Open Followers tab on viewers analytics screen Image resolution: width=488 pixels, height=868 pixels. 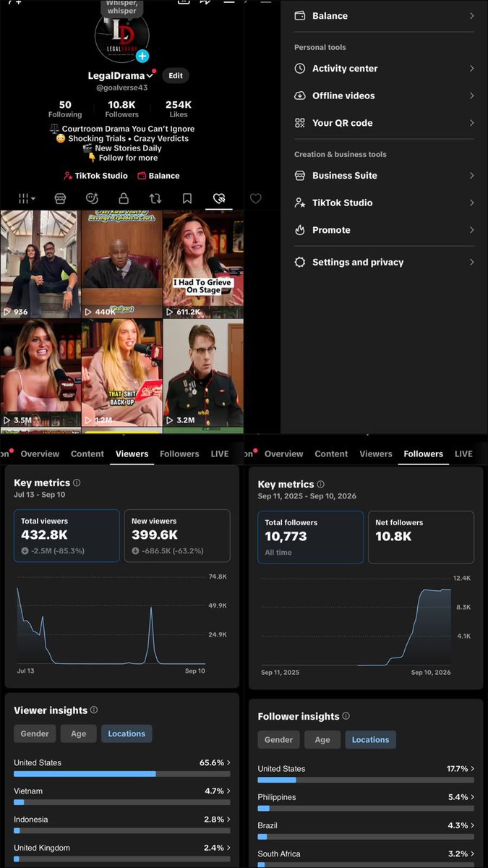tap(179, 454)
